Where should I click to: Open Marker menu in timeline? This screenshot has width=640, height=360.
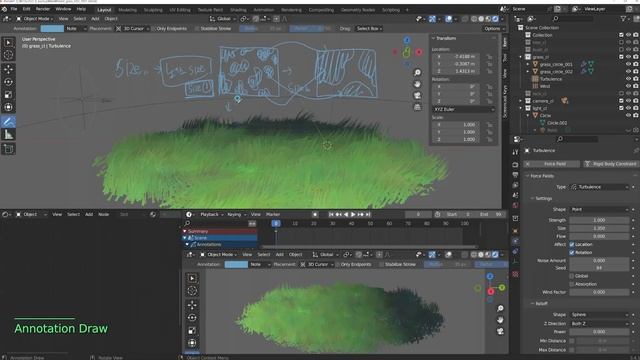273,214
